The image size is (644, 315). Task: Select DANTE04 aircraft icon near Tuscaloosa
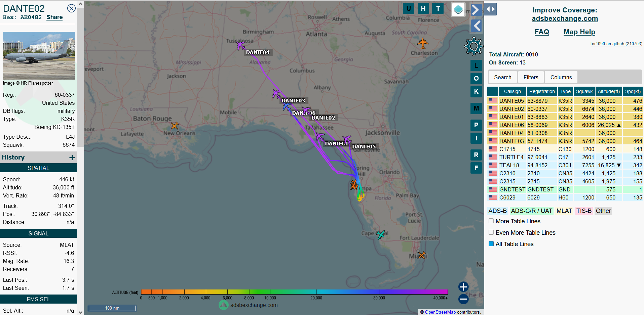click(240, 45)
